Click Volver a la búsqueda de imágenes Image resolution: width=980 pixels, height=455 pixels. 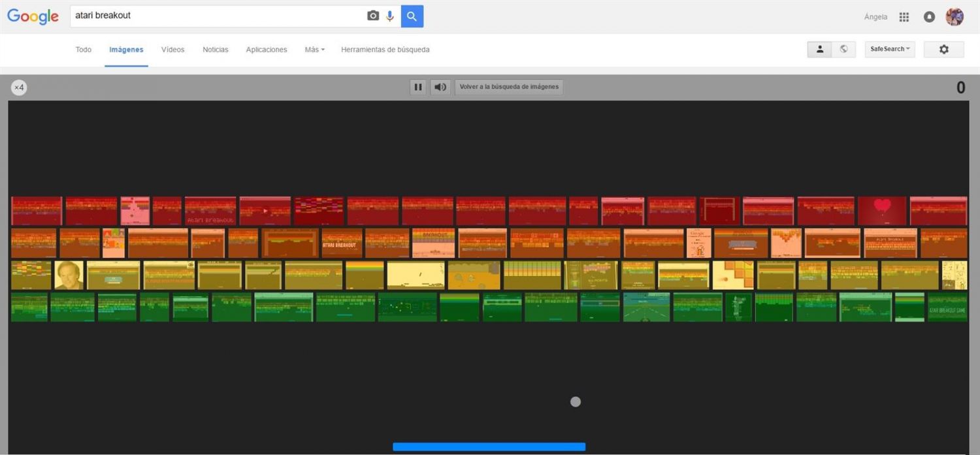coord(509,87)
